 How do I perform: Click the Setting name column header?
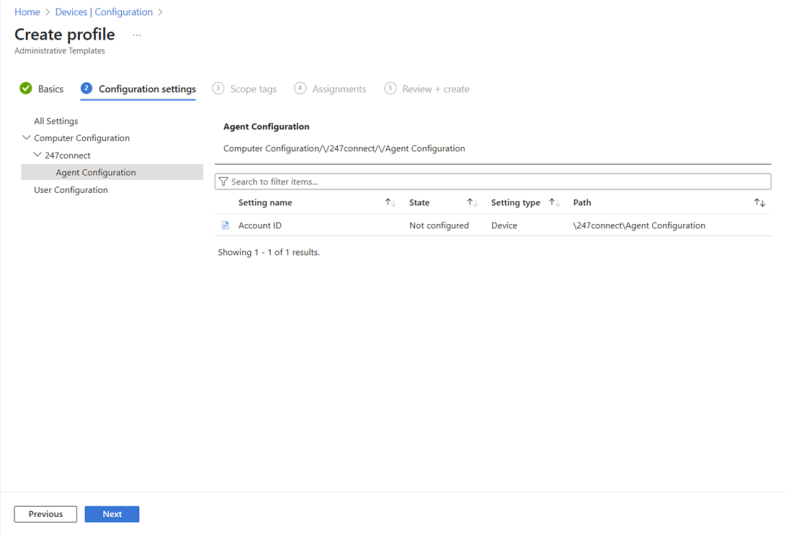(265, 203)
